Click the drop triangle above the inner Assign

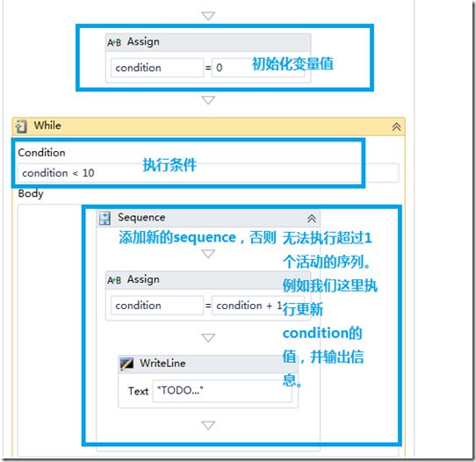(x=208, y=254)
